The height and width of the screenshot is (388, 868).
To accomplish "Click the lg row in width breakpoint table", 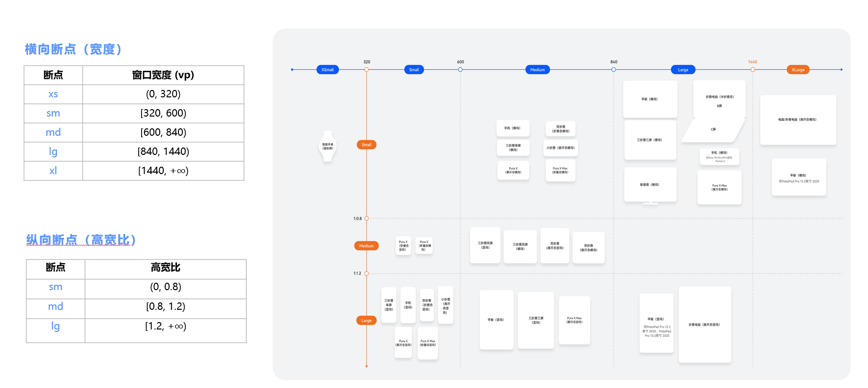I will [134, 151].
